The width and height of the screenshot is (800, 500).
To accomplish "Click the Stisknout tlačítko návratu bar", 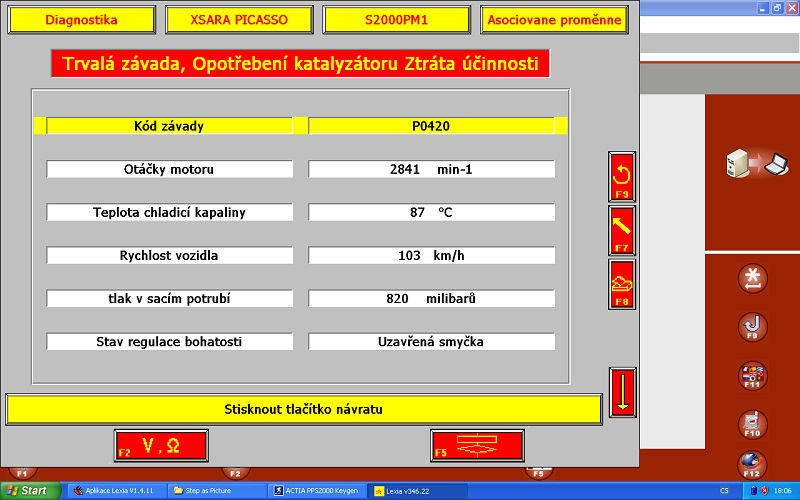I will point(304,409).
